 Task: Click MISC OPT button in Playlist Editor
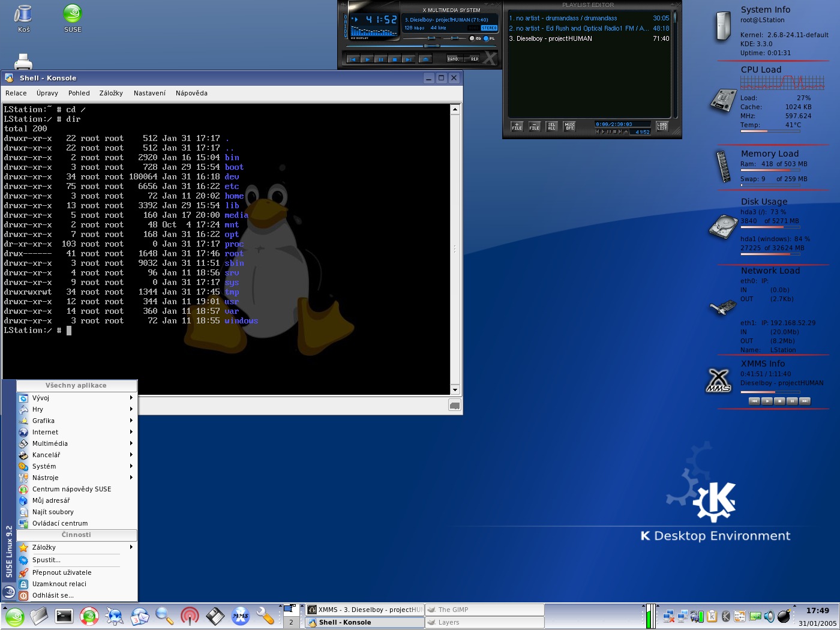coord(569,126)
